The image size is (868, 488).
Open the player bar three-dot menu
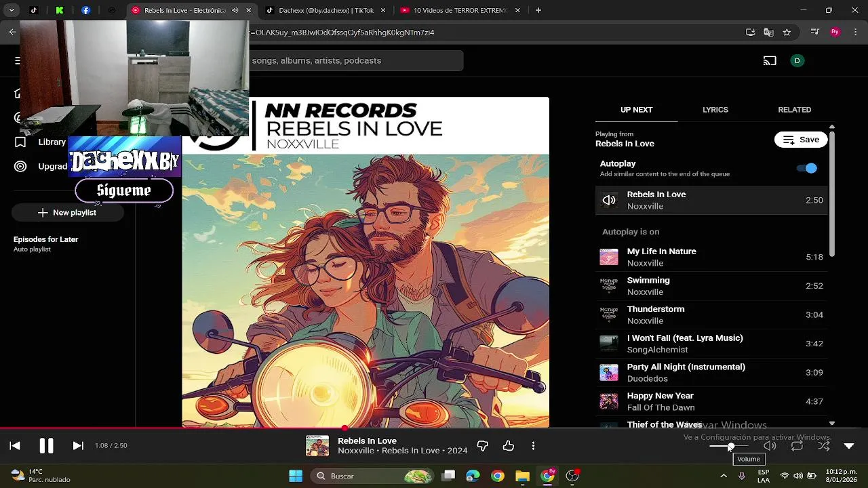pyautogui.click(x=534, y=445)
